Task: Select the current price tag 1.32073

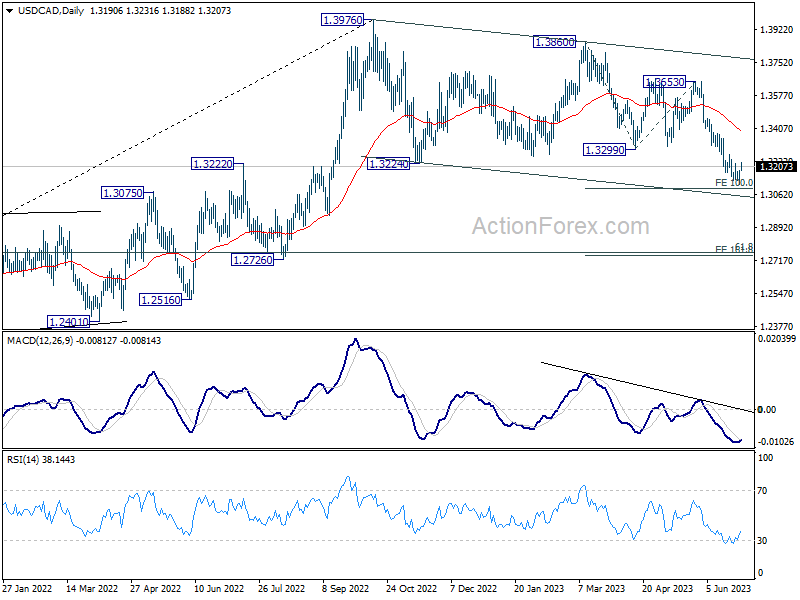Action: pos(777,166)
